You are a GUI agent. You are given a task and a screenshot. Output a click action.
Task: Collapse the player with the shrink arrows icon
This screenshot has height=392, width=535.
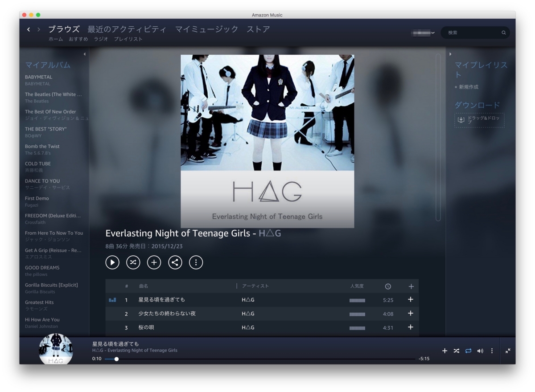coord(508,351)
